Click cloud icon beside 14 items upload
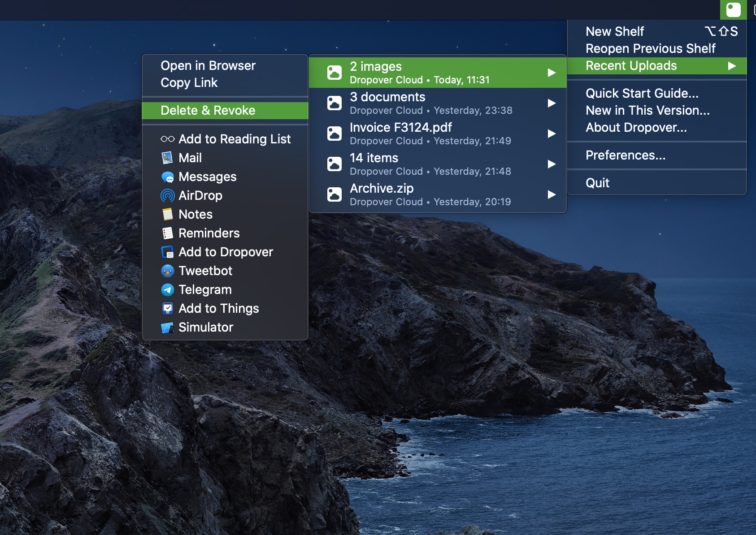Viewport: 756px width, 535px height. tap(335, 164)
